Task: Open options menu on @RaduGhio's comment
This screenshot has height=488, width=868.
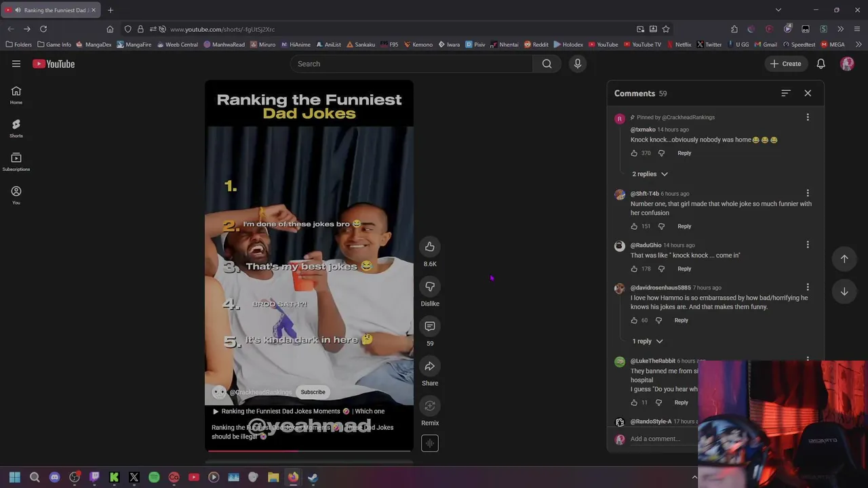Action: point(808,244)
